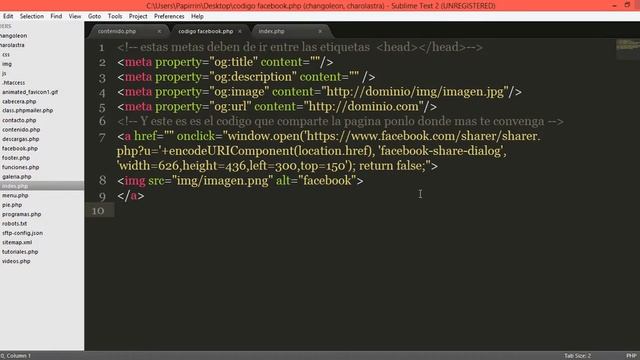Click the og:url content text
Viewport: 640px width, 360px height.
[363, 106]
